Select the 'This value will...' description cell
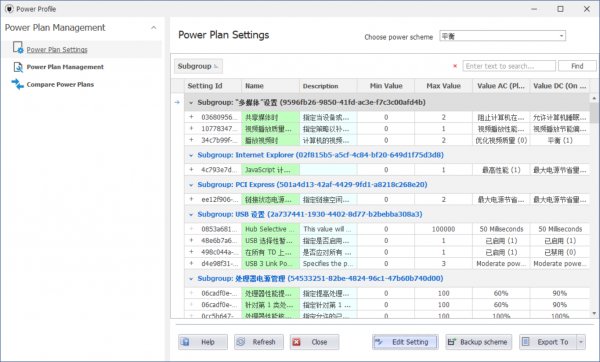 click(x=328, y=229)
